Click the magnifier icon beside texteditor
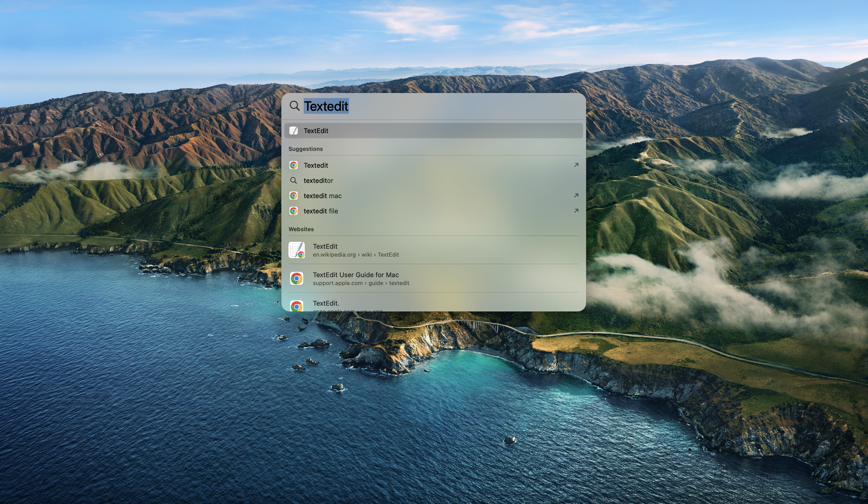The height and width of the screenshot is (504, 868). click(294, 181)
